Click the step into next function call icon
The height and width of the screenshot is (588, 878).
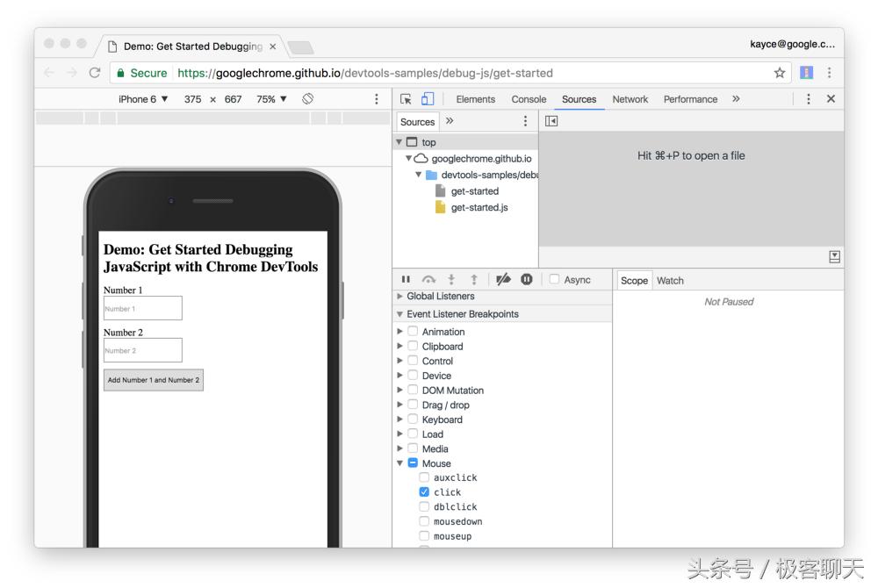tap(450, 279)
